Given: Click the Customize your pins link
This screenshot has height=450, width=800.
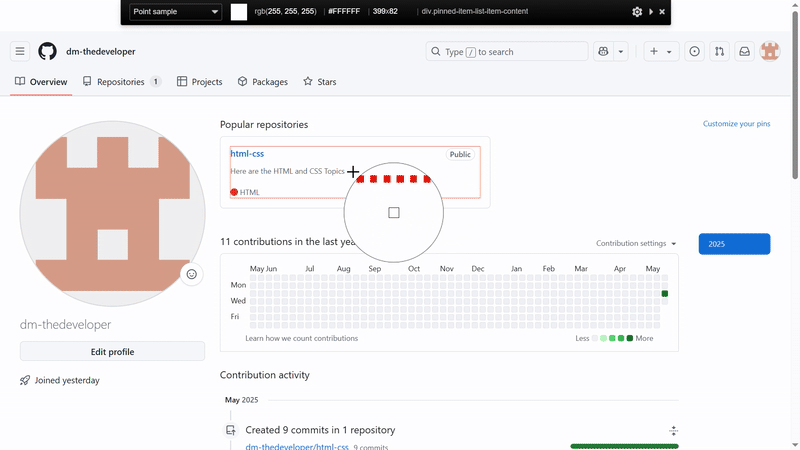Looking at the screenshot, I should point(736,124).
